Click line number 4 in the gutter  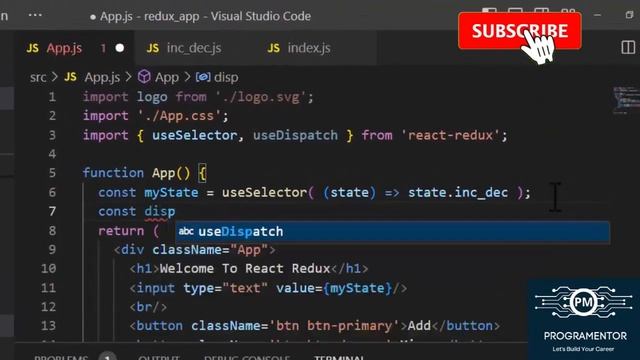coord(52,154)
